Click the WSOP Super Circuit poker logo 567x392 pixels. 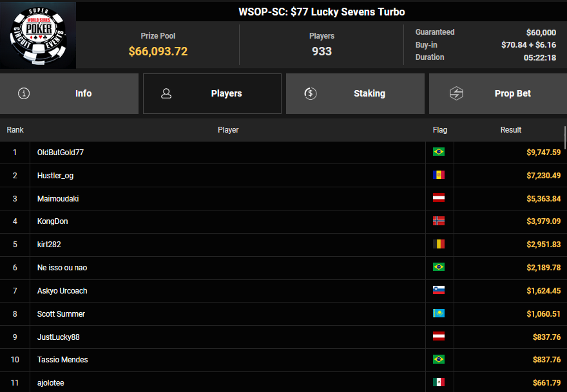click(x=38, y=35)
